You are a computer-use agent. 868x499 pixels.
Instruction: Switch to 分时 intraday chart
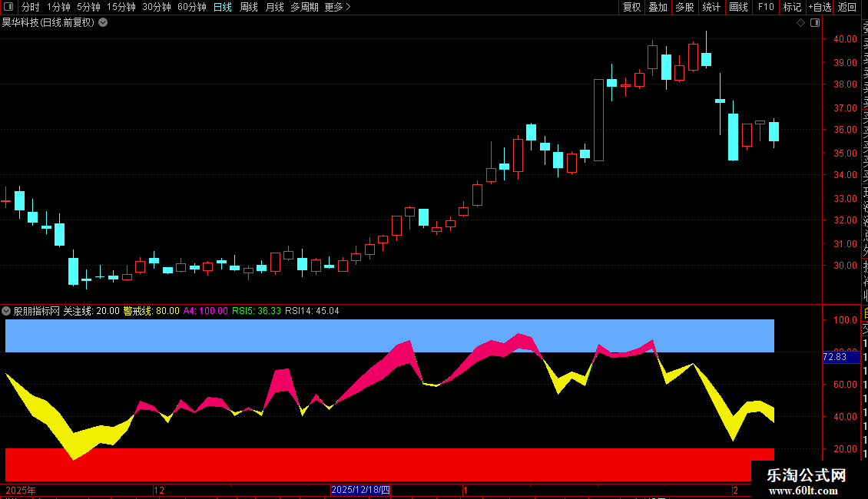[x=31, y=7]
